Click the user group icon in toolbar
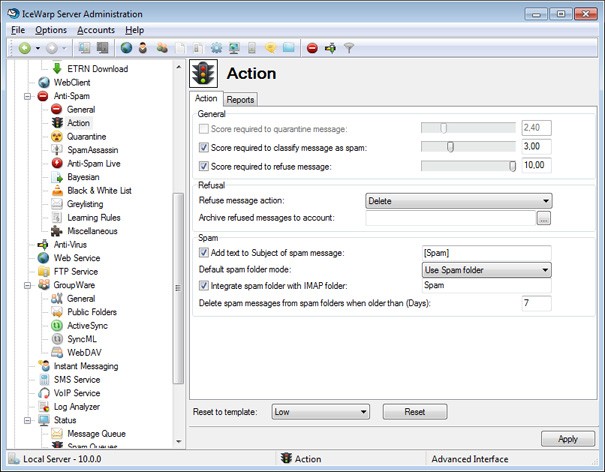 [x=162, y=48]
